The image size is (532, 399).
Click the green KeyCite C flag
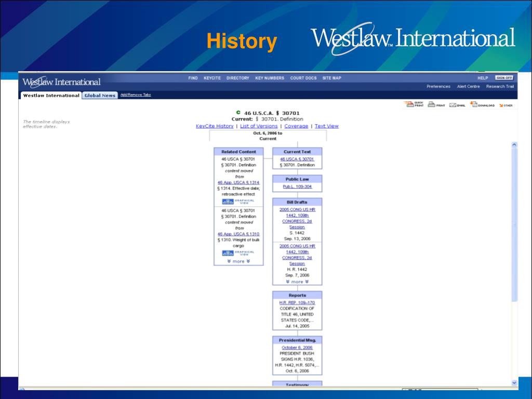(238, 112)
